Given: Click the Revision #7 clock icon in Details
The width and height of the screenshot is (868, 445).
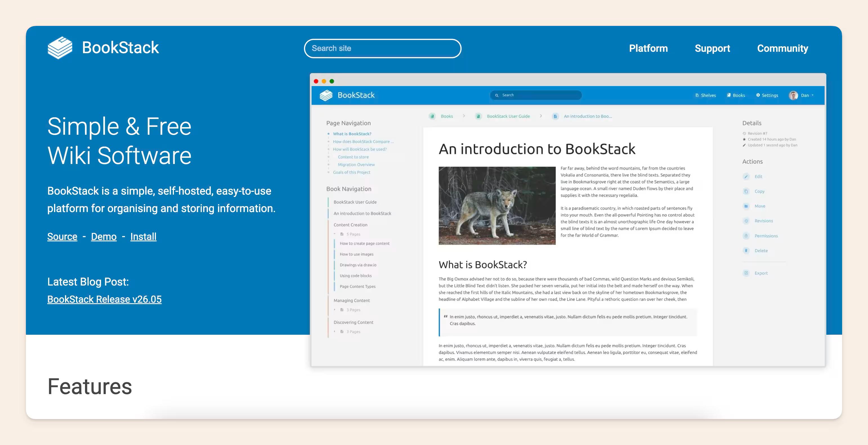Looking at the screenshot, I should point(744,133).
